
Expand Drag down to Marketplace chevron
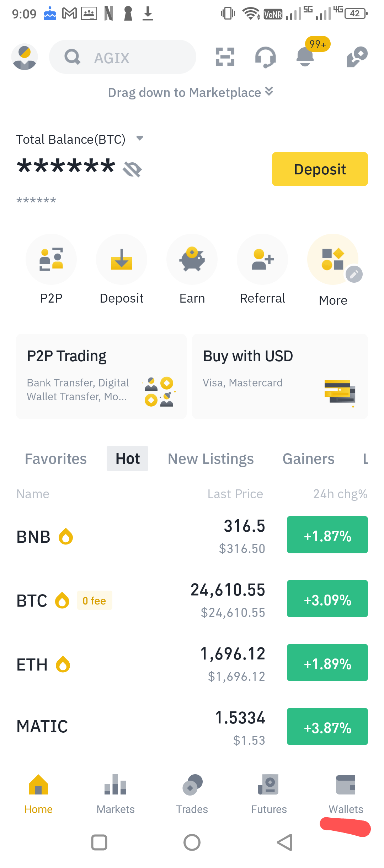tap(269, 91)
